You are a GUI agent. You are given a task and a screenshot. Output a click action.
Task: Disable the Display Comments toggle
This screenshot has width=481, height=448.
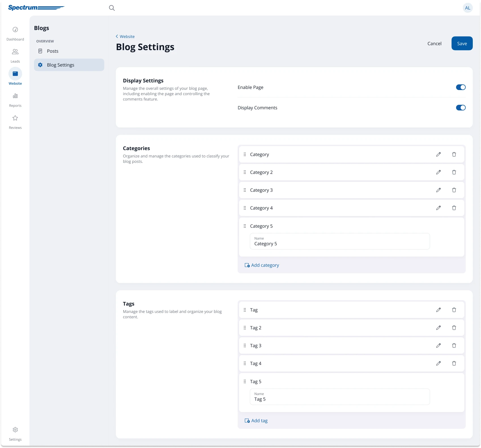pos(461,108)
